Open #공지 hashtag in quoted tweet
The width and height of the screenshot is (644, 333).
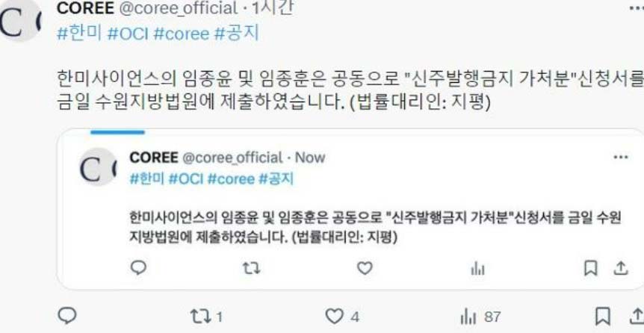coord(276,179)
